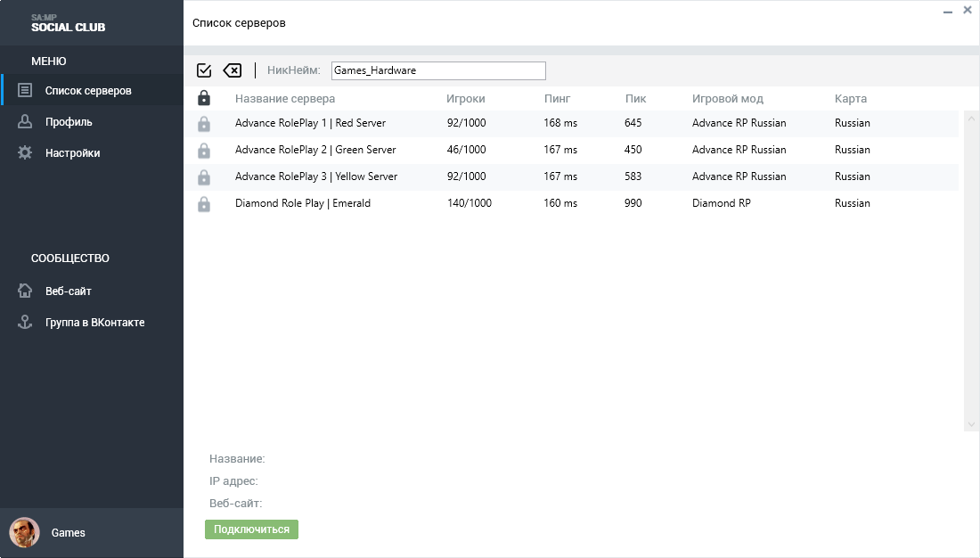Open the Настройки menu item
This screenshot has width=980, height=558.
tap(92, 152)
